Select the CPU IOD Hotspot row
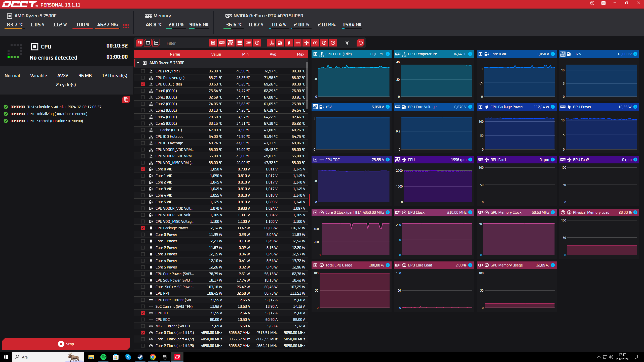The image size is (644, 362). tap(221, 137)
